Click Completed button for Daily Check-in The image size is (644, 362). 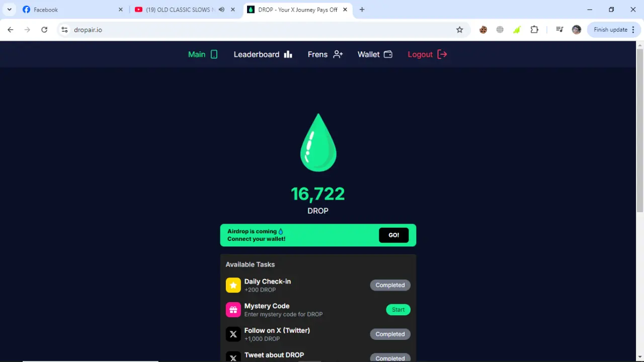(390, 285)
